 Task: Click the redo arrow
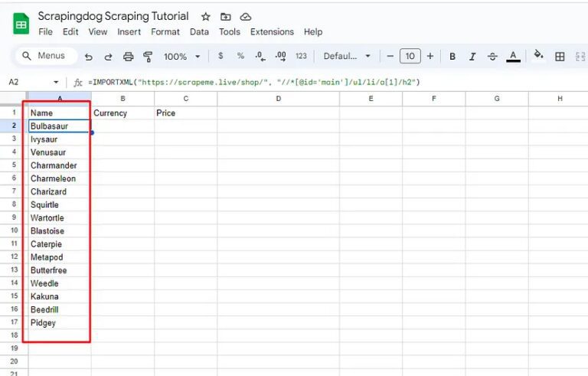(x=108, y=57)
